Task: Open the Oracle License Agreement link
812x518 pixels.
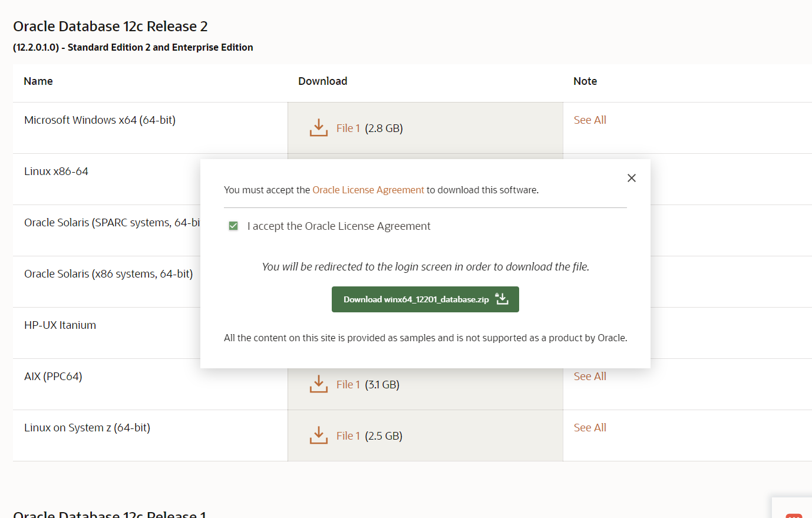Action: pyautogui.click(x=368, y=190)
